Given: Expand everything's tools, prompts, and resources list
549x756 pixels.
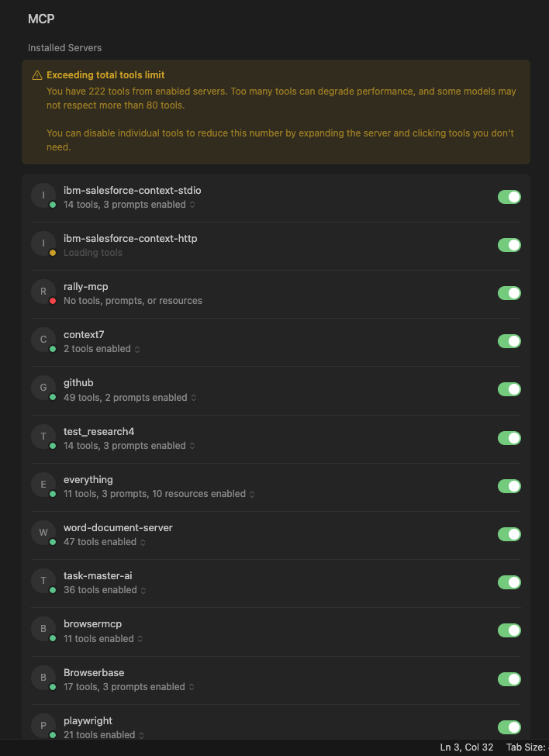Looking at the screenshot, I should click(x=252, y=494).
